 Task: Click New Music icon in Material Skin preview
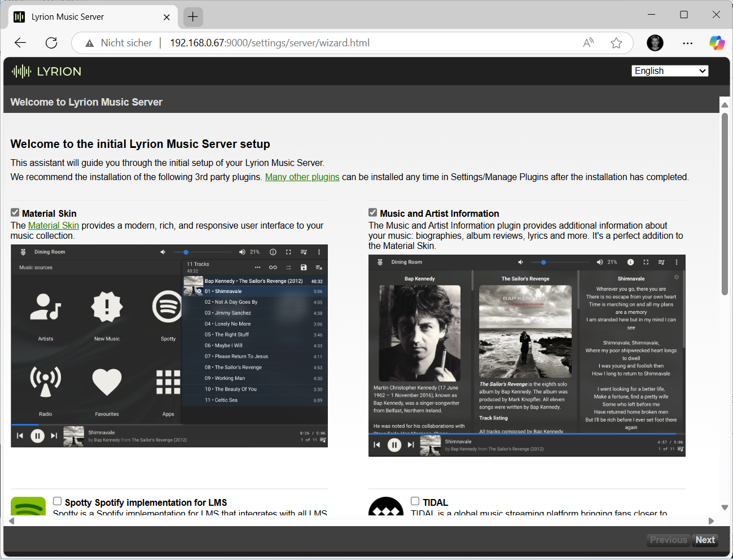tap(107, 307)
